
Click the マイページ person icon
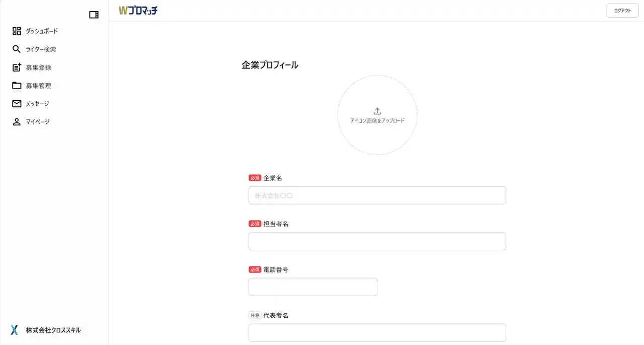17,122
